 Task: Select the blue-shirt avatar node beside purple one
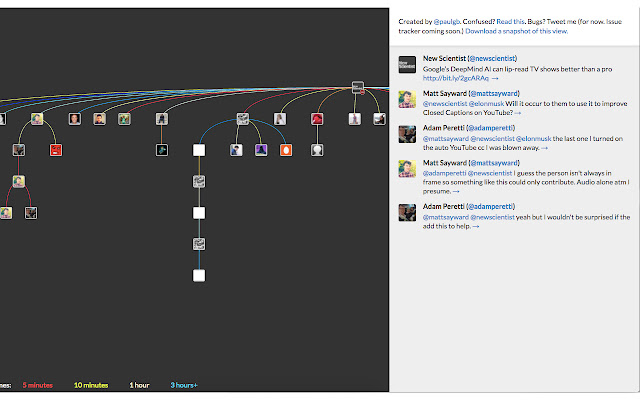[x=236, y=150]
